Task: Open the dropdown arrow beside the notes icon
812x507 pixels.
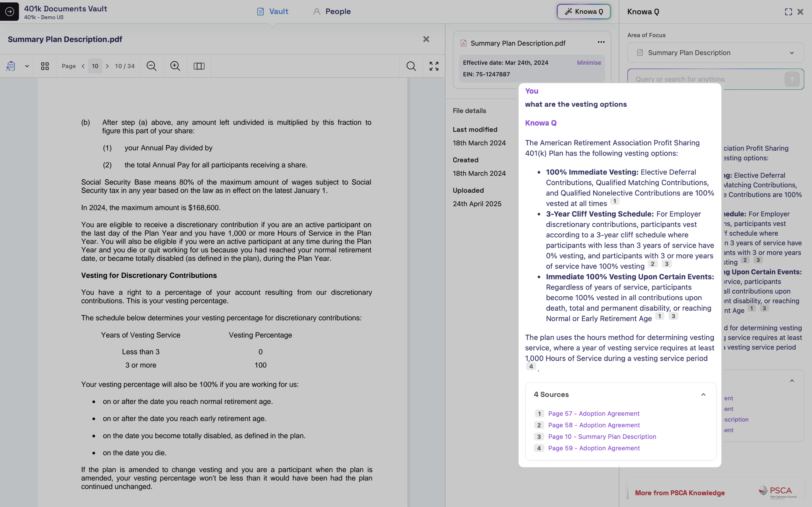Action: [x=27, y=66]
